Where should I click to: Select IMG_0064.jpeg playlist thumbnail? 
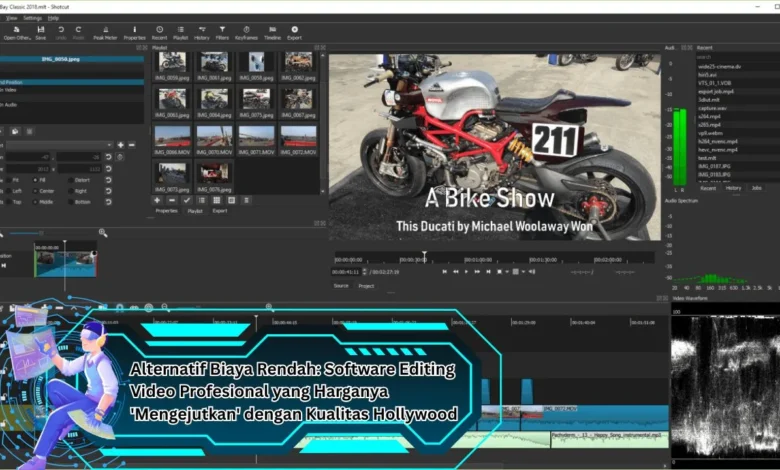click(214, 103)
